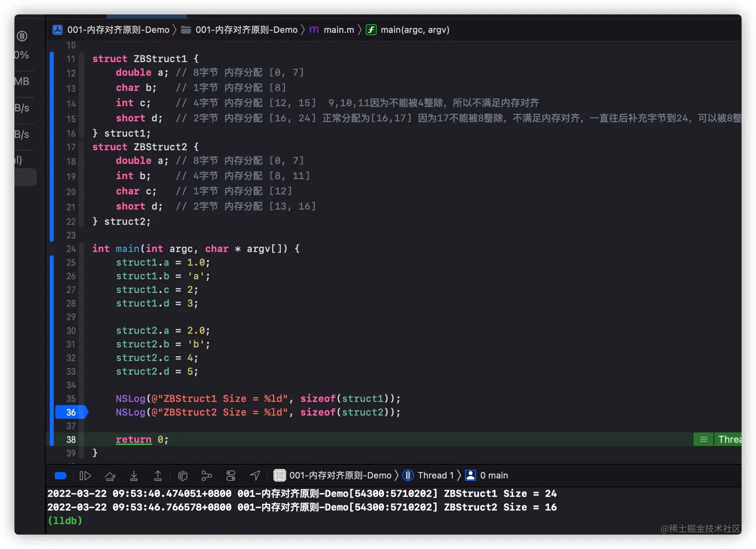Click 'struct1.a = 1.0;' on line 25
This screenshot has width=756, height=549.
(x=163, y=262)
